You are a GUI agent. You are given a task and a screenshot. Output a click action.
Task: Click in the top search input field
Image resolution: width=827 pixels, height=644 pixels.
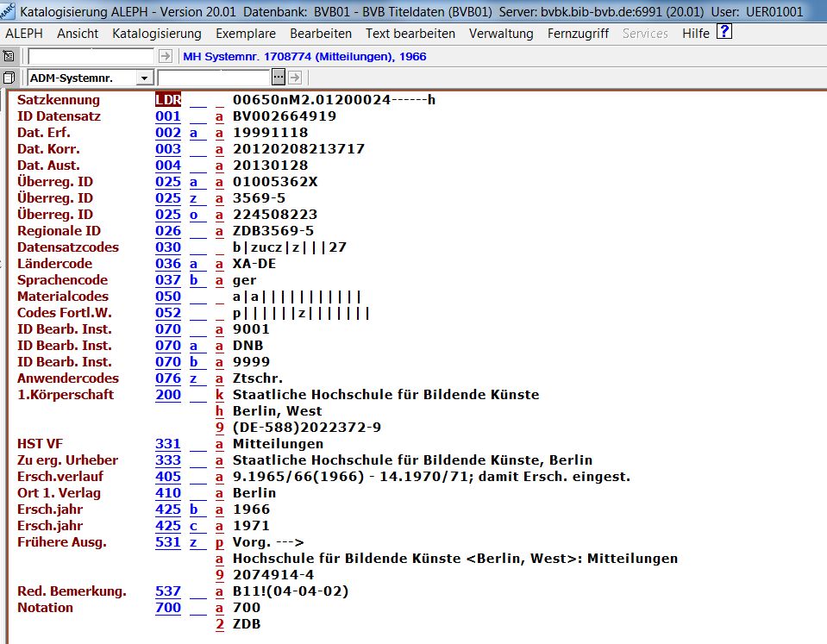(91, 56)
